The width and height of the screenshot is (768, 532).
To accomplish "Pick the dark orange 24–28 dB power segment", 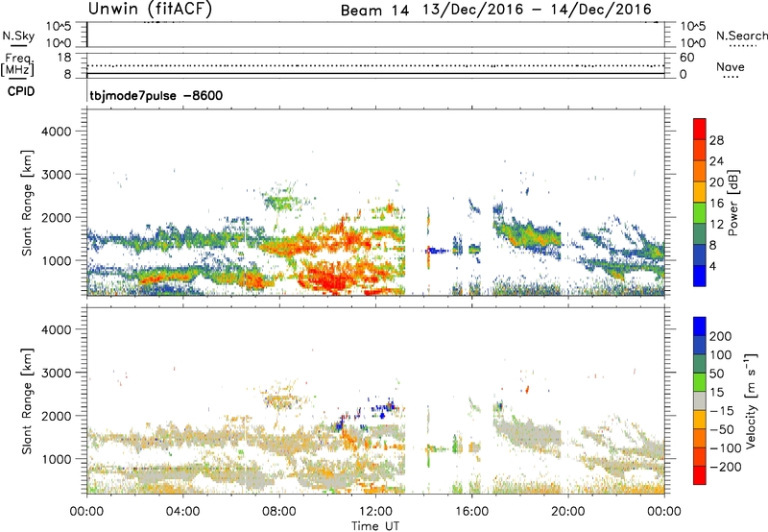I will coord(700,150).
